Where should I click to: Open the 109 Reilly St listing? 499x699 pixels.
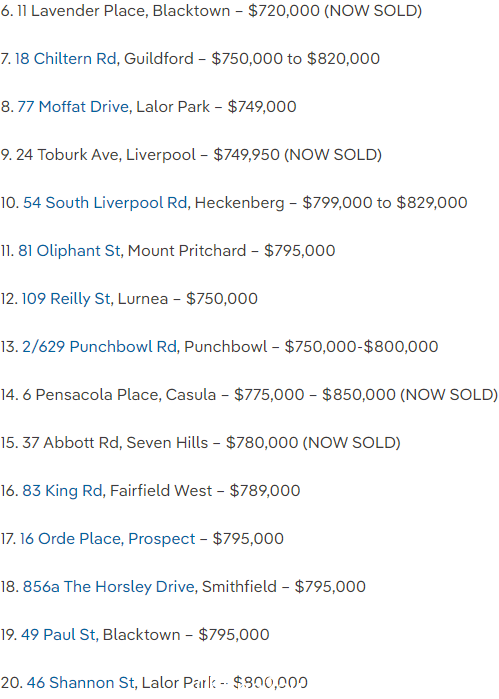(x=66, y=299)
